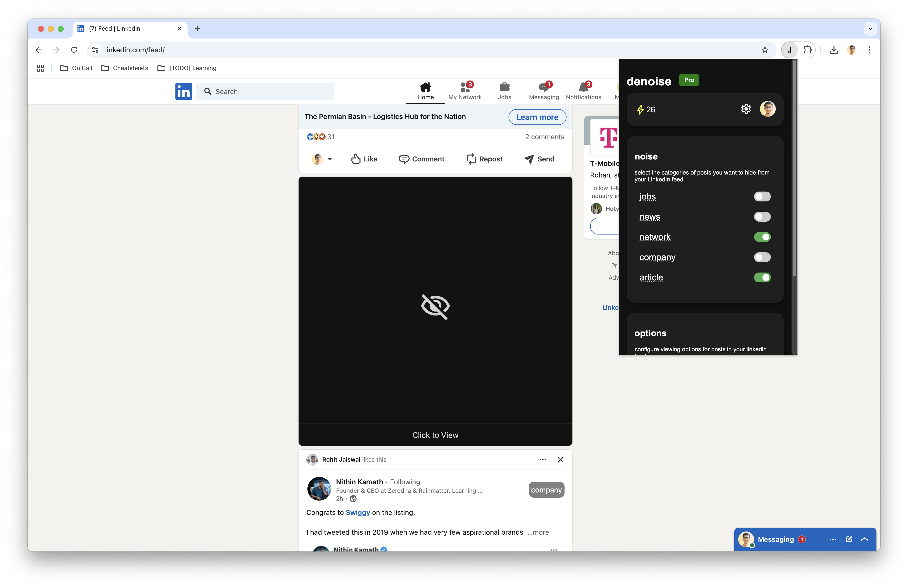This screenshot has width=908, height=588.
Task: Click the Learn more button
Action: tap(537, 117)
